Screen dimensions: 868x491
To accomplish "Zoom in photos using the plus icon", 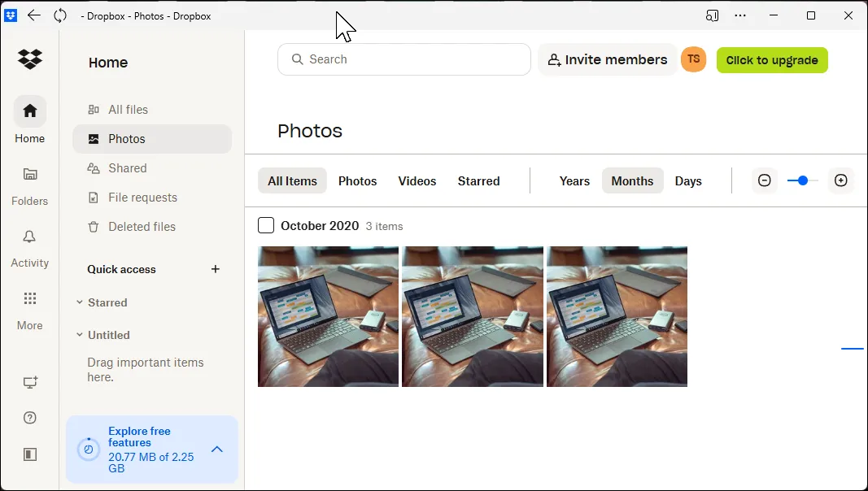I will coord(841,180).
